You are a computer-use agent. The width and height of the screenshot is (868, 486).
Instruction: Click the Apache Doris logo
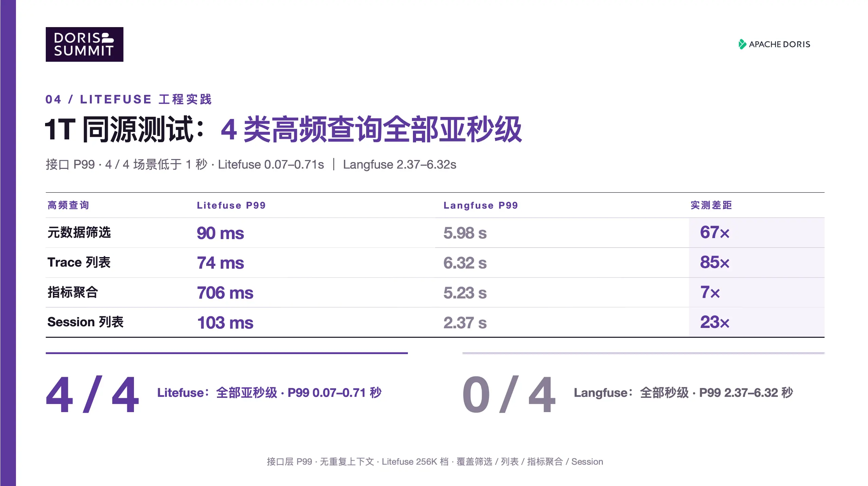point(774,44)
